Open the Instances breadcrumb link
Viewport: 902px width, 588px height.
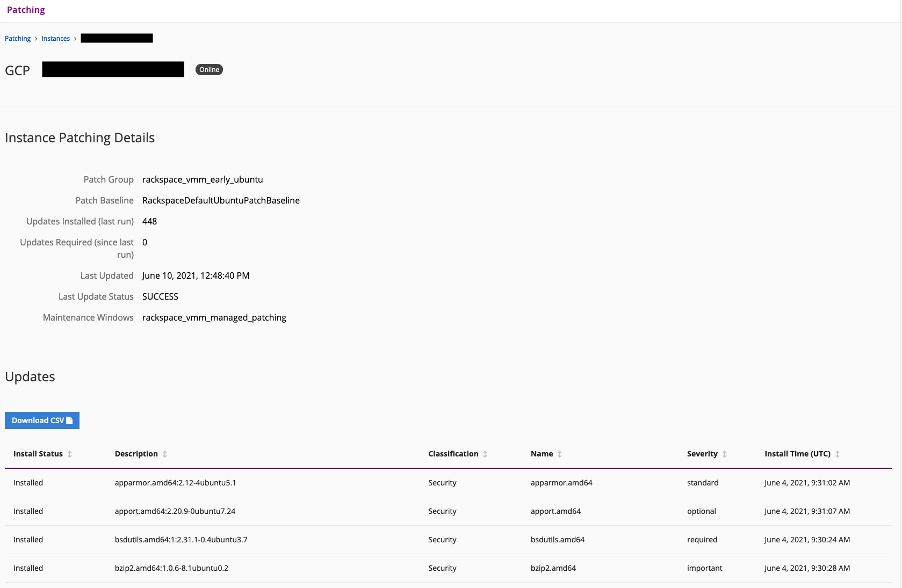click(55, 38)
